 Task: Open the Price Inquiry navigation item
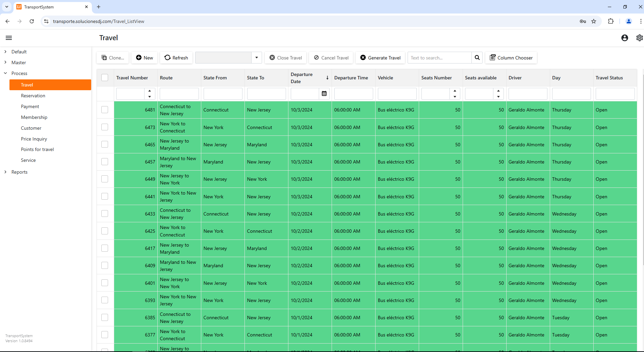click(50, 139)
